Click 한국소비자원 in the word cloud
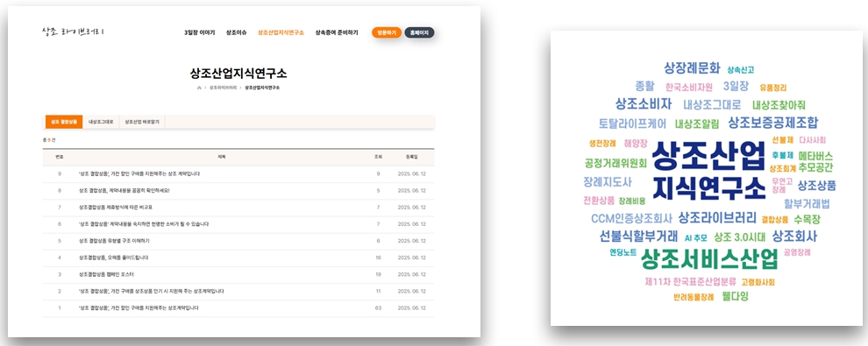Screen dimensions: 868x346 point(689,88)
